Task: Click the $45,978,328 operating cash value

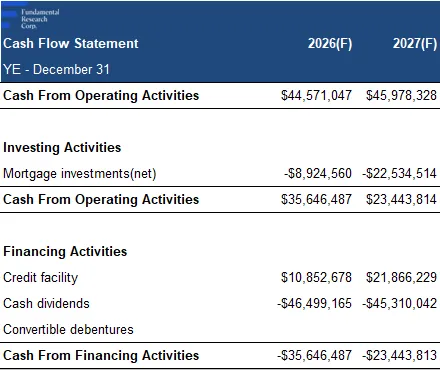Action: (x=401, y=95)
